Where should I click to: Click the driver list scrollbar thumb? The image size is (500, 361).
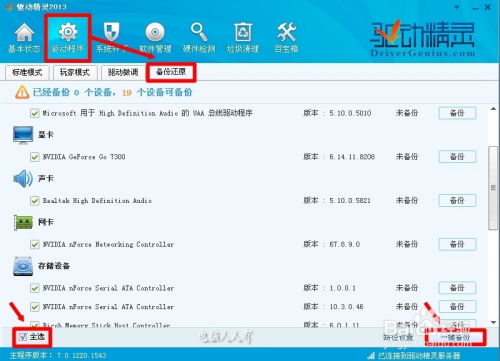[x=493, y=188]
